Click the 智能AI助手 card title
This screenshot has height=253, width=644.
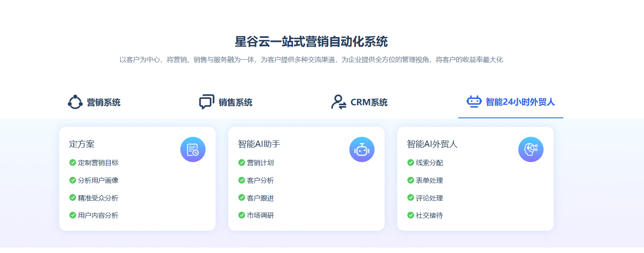tap(259, 144)
